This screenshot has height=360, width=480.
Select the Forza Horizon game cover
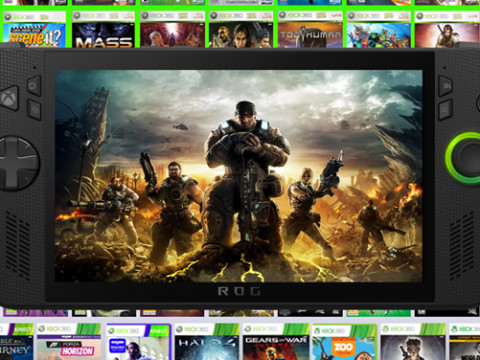coord(69,342)
